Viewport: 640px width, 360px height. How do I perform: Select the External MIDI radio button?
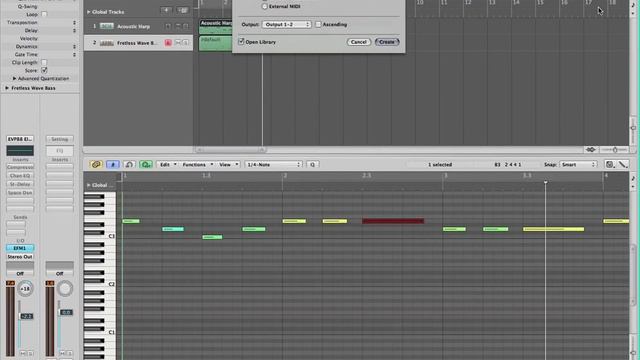coord(264,7)
